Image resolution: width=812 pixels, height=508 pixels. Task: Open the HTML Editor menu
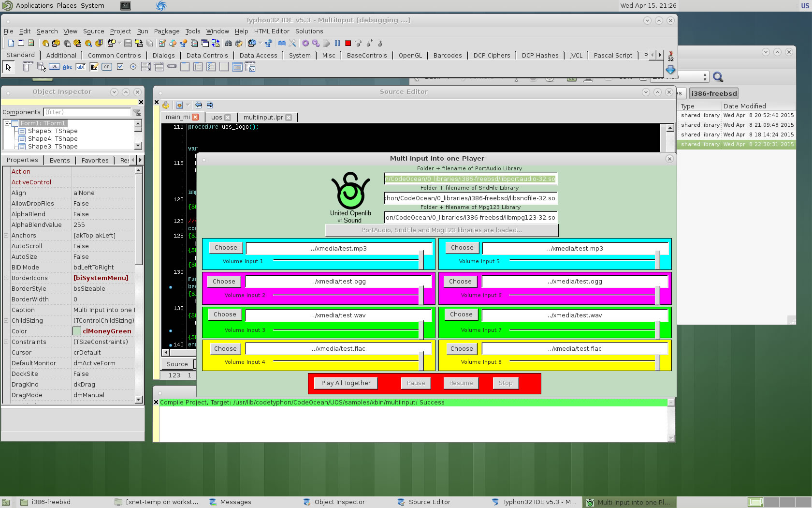[x=272, y=31]
